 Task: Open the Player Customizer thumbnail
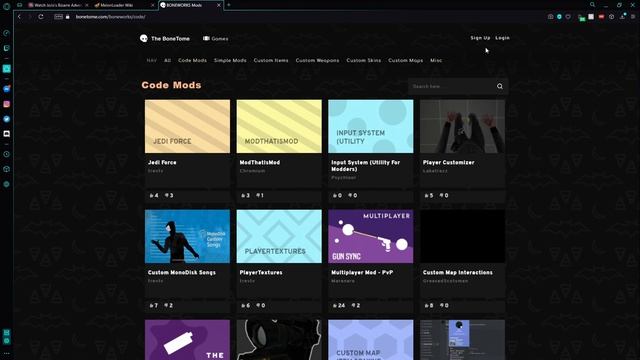click(x=462, y=127)
